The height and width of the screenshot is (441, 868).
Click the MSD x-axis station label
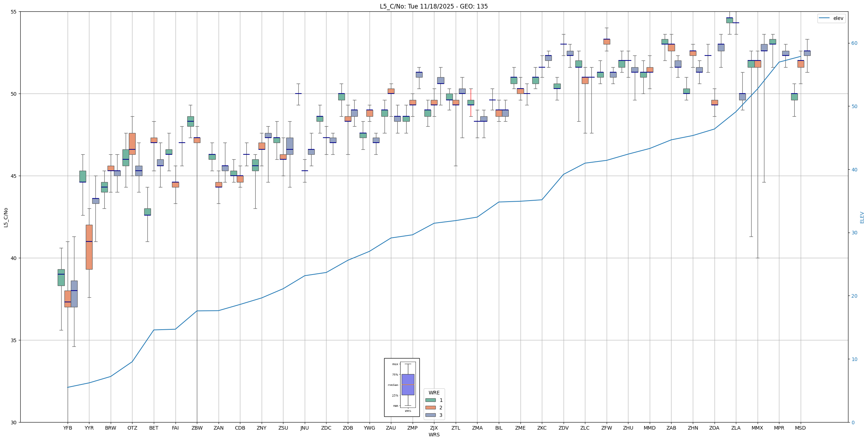(800, 428)
